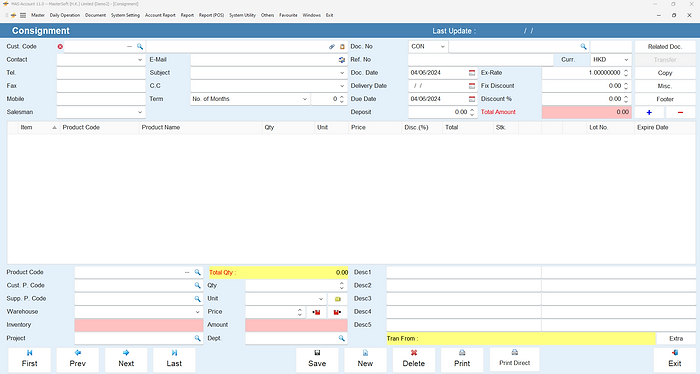Open the Delivery Date calendar icon
The width and height of the screenshot is (700, 374).
472,86
